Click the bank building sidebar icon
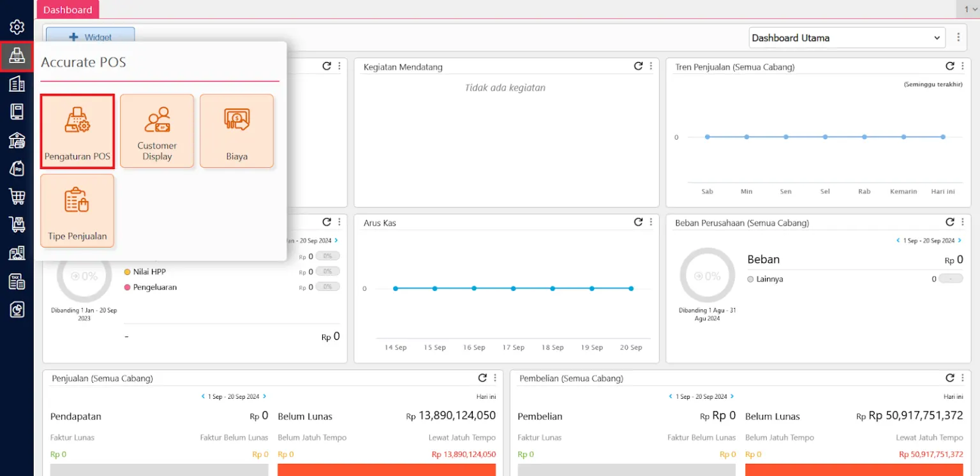 (17, 140)
